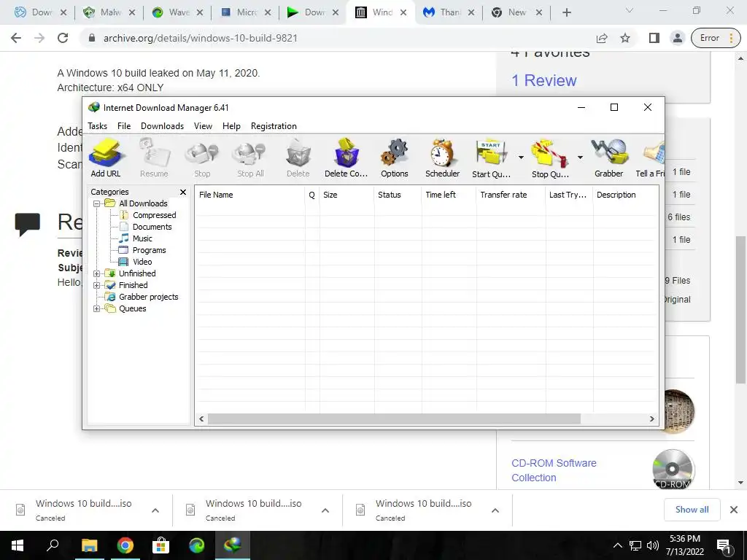Open the Grabber tool
The height and width of the screenshot is (560, 747).
[609, 158]
